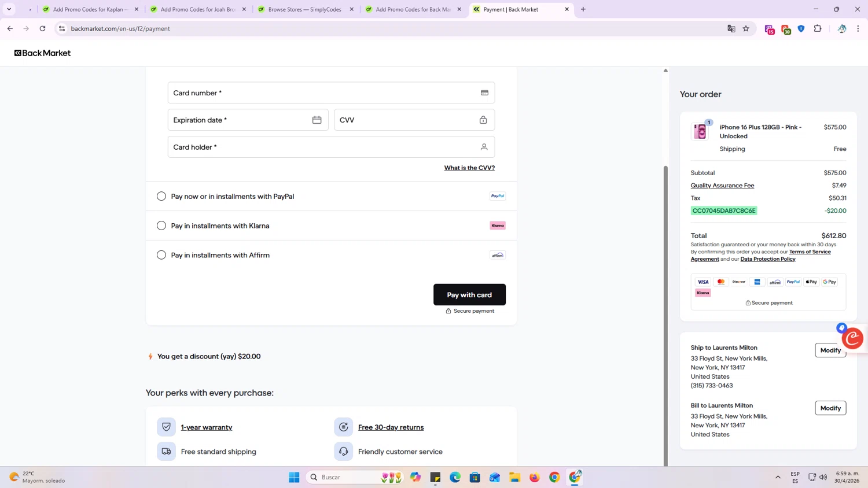Click the Back Market logo

pyautogui.click(x=42, y=53)
